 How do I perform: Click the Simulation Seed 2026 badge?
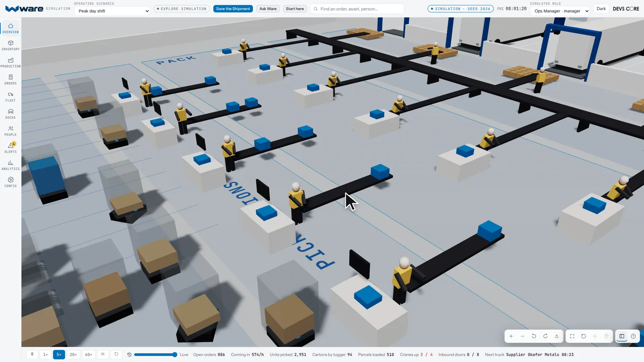460,9
